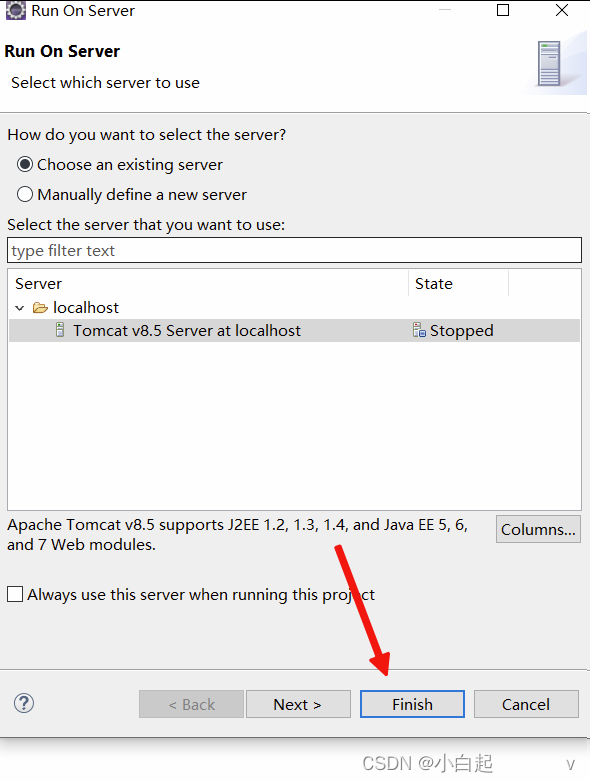Click the Tomcat server icon in list
The height and width of the screenshot is (782, 590).
pyautogui.click(x=60, y=330)
